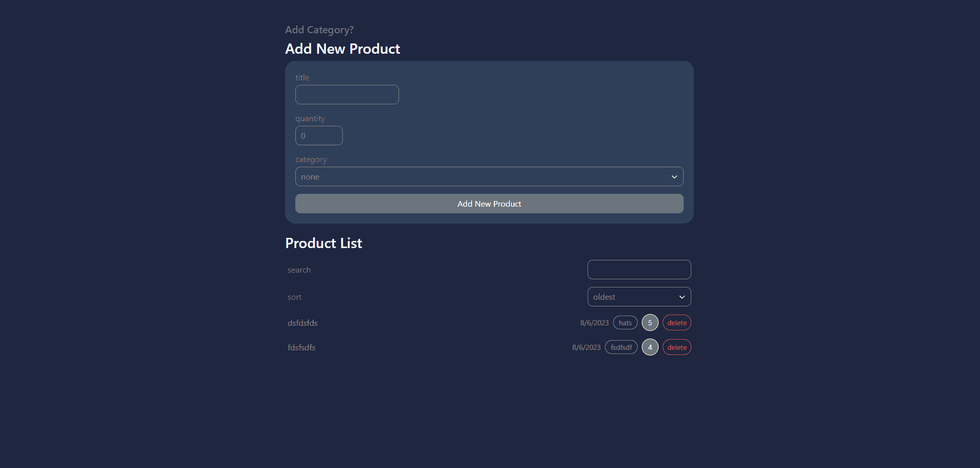Viewport: 980px width, 468px height.
Task: Click the 'hats' category badge
Action: click(625, 322)
